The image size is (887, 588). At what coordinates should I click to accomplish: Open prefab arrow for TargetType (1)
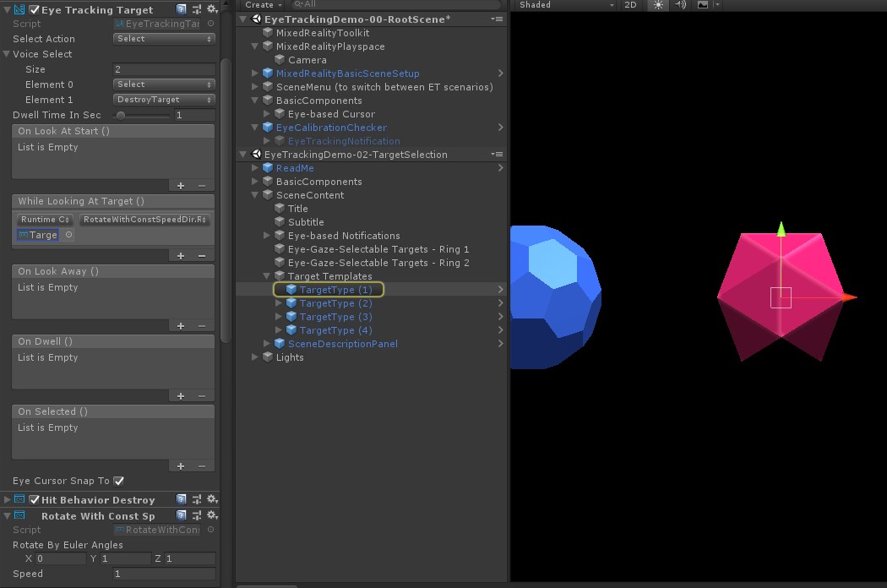[501, 289]
